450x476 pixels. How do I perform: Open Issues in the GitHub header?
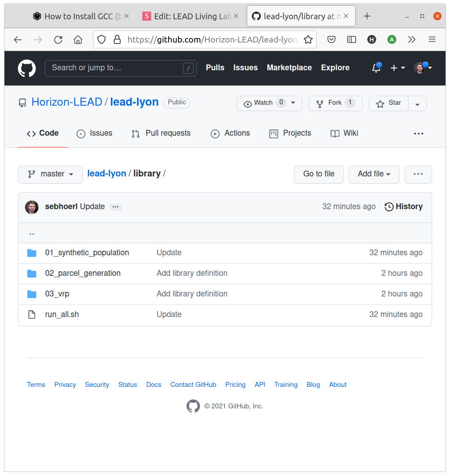(245, 68)
